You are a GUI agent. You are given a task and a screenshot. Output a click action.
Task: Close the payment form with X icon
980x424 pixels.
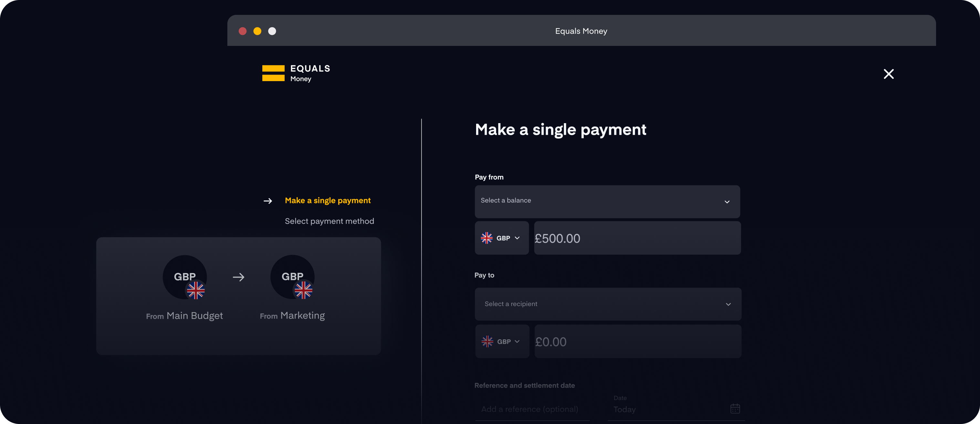click(888, 74)
